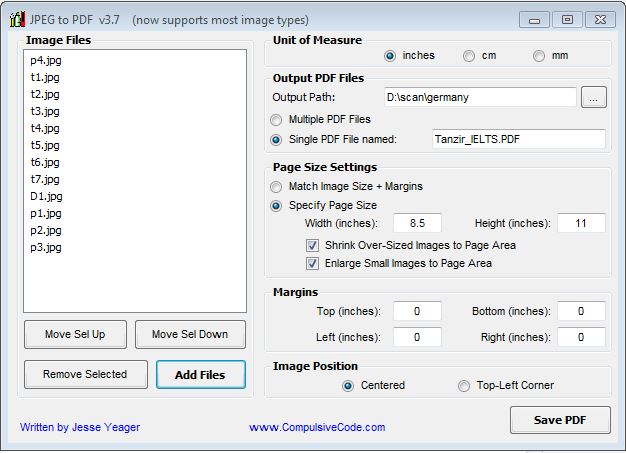Open output path browse button
The height and width of the screenshot is (453, 626).
click(x=594, y=97)
